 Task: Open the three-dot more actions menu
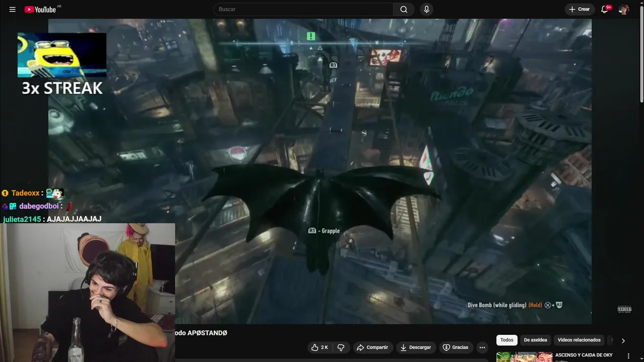[482, 347]
